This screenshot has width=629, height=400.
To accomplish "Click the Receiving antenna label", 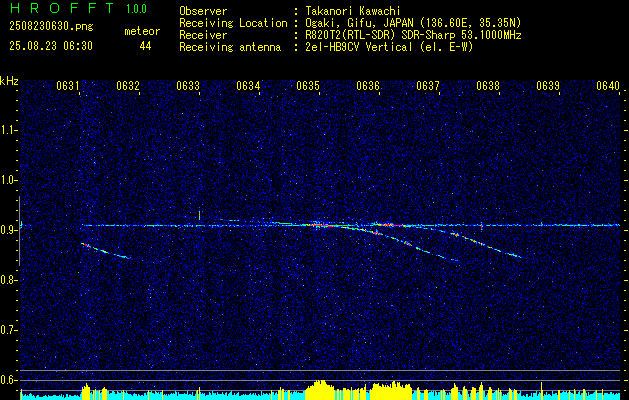I will click(230, 47).
